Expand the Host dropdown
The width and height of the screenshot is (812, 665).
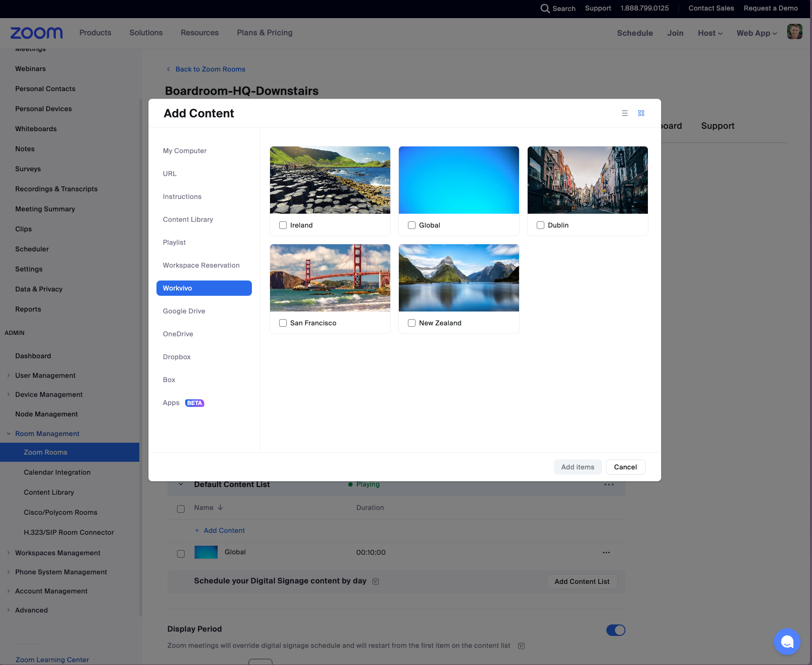710,33
